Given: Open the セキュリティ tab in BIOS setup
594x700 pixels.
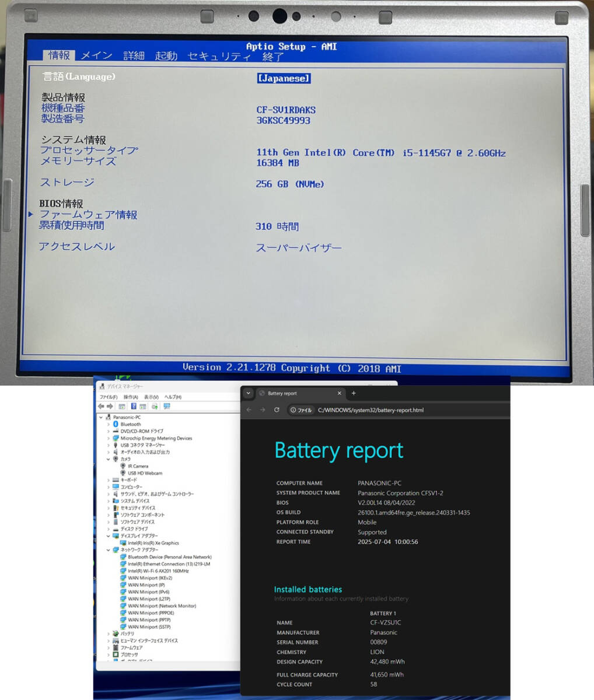Looking at the screenshot, I should click(x=219, y=56).
